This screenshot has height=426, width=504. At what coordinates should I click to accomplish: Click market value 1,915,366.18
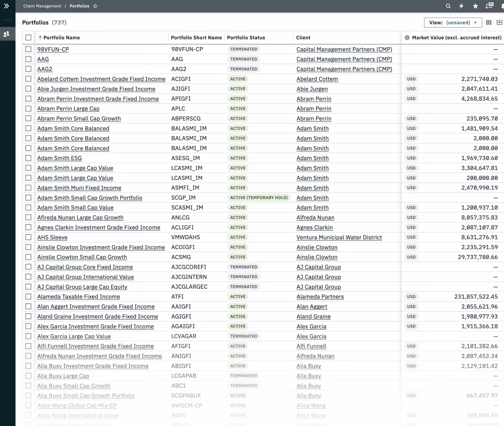479,326
